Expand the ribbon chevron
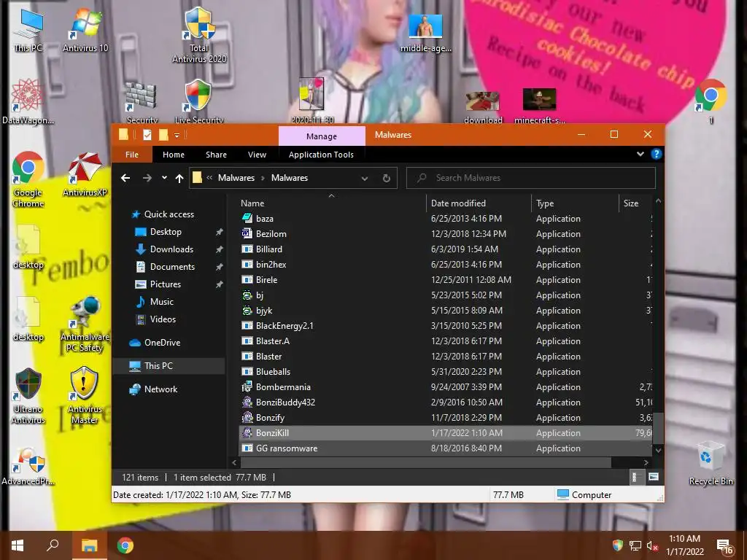 pos(640,155)
